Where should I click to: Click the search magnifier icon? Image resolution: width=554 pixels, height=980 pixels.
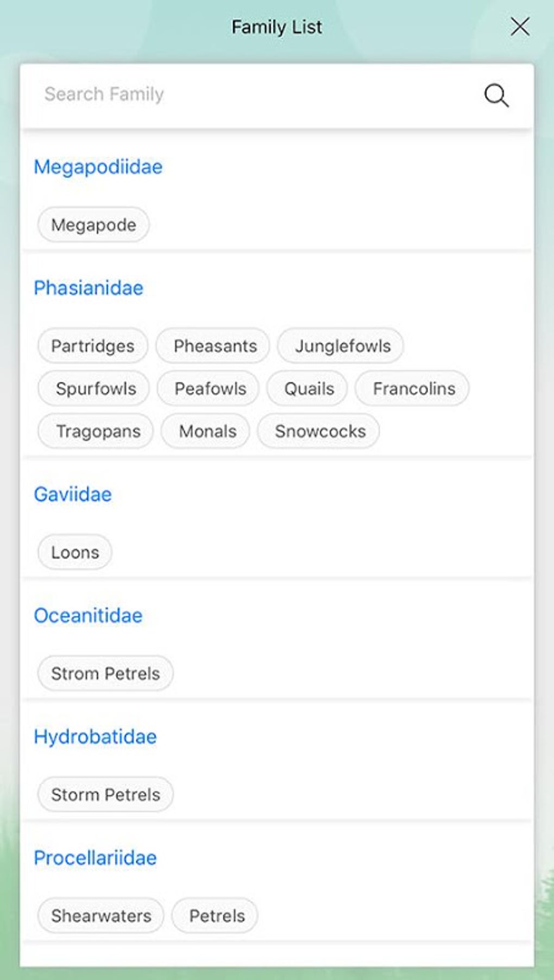[x=496, y=96]
